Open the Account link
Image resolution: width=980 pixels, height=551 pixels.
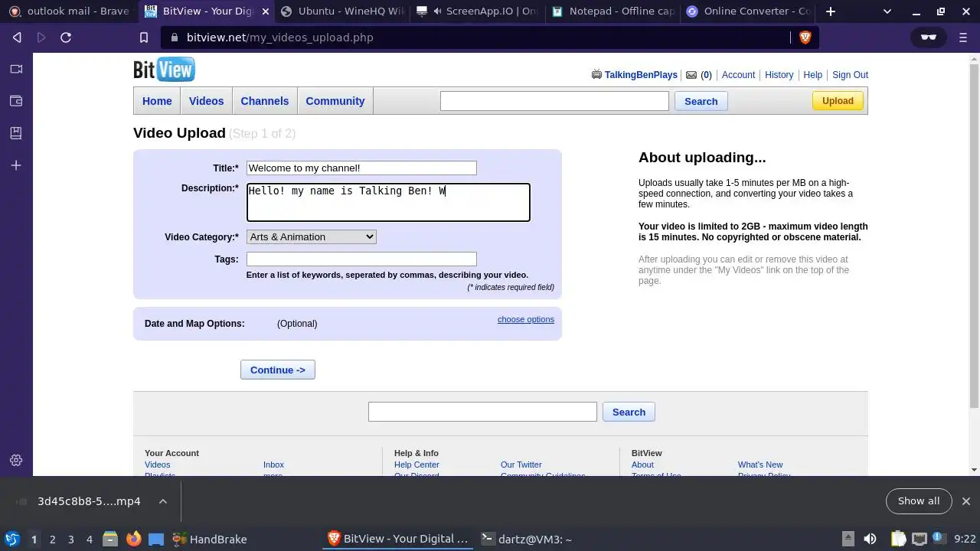point(738,75)
